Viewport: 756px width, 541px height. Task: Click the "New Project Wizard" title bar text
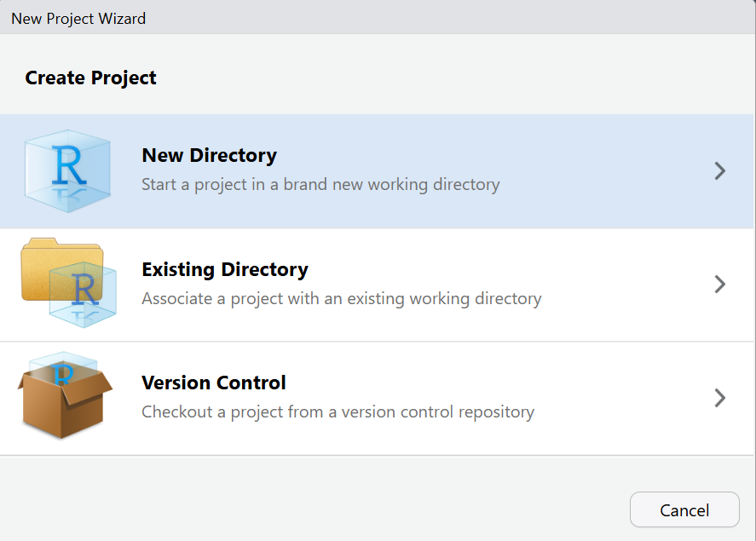(78, 18)
